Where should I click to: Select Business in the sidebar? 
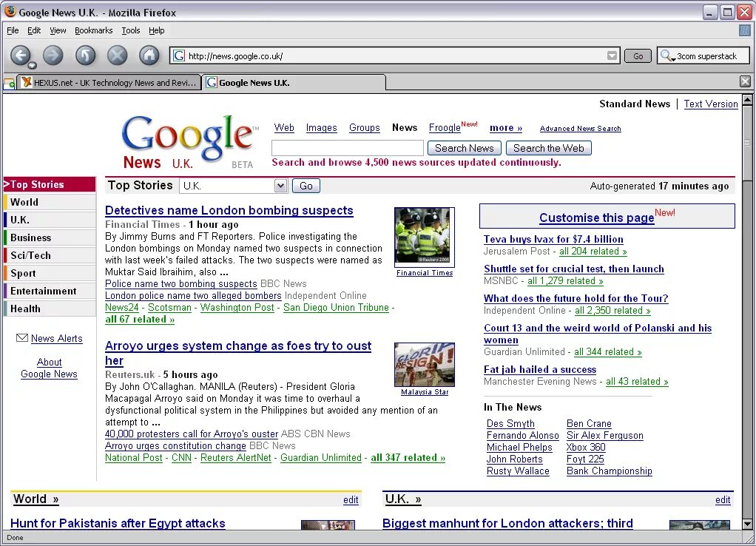point(49,237)
